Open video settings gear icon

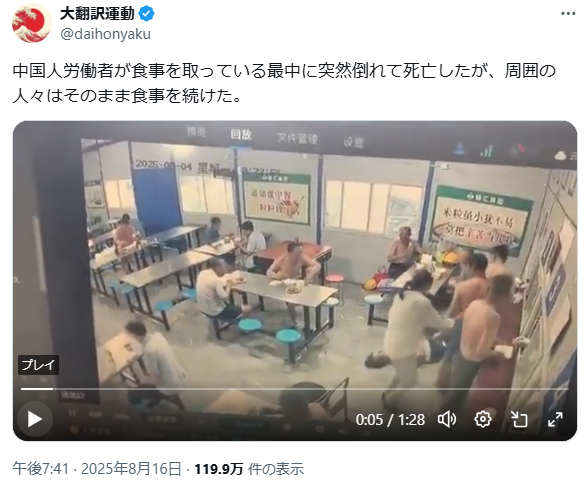click(x=483, y=420)
